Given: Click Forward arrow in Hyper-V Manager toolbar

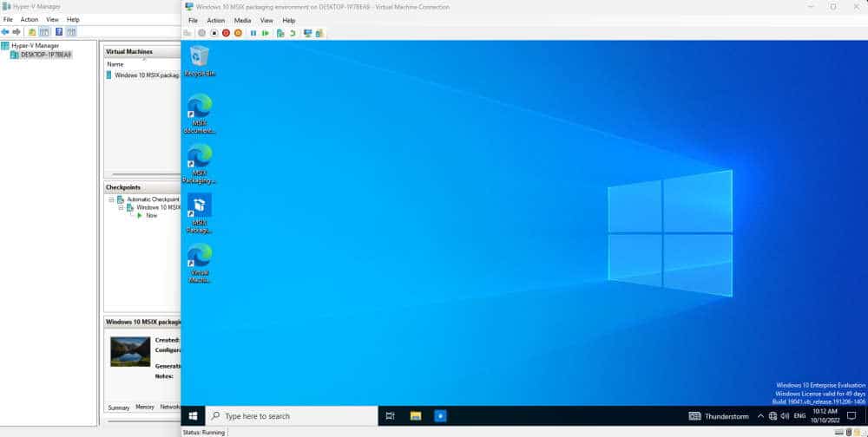Looking at the screenshot, I should [16, 32].
